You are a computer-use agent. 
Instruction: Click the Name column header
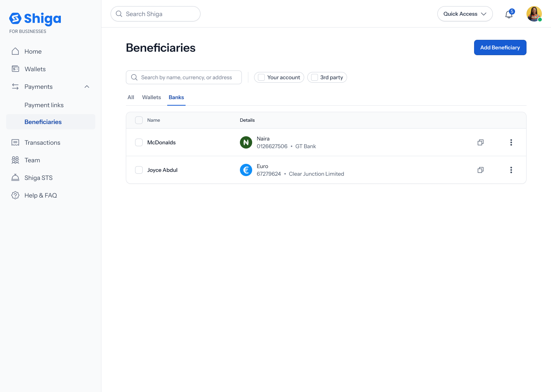pyautogui.click(x=153, y=120)
